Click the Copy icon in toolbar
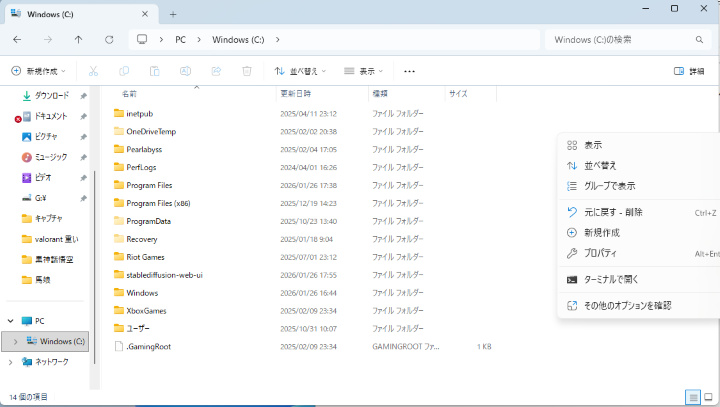This screenshot has height=407, width=720. tap(124, 71)
